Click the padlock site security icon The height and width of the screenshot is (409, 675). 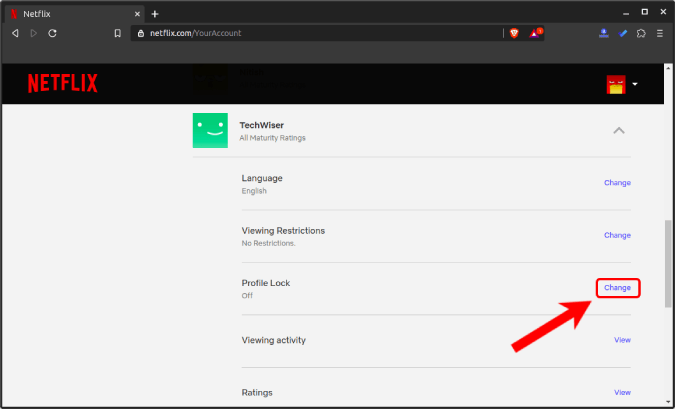click(141, 33)
